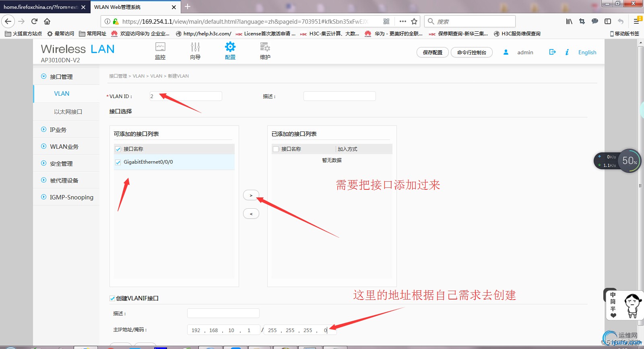Image resolution: width=644 pixels, height=349 pixels.
Task: Click the logout icon beside admin
Action: click(553, 52)
